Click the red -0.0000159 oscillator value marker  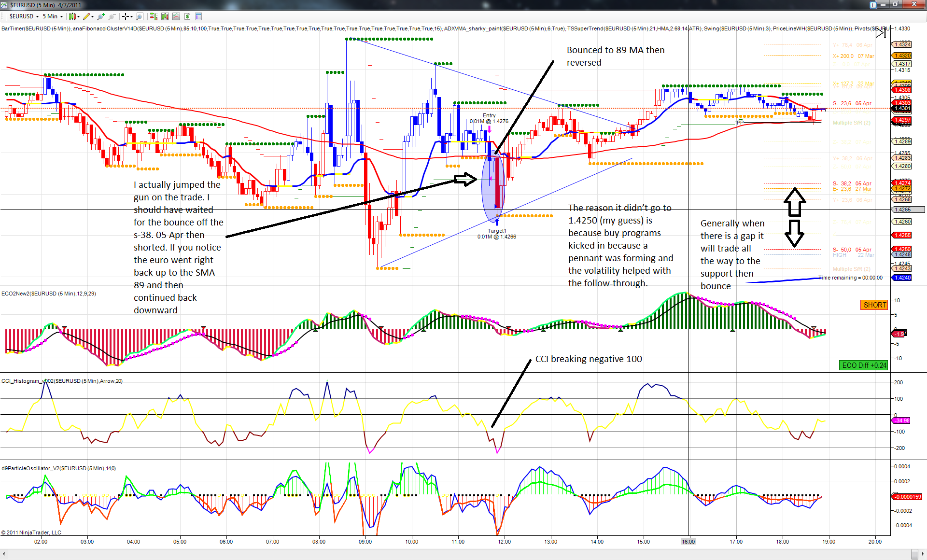pyautogui.click(x=907, y=497)
